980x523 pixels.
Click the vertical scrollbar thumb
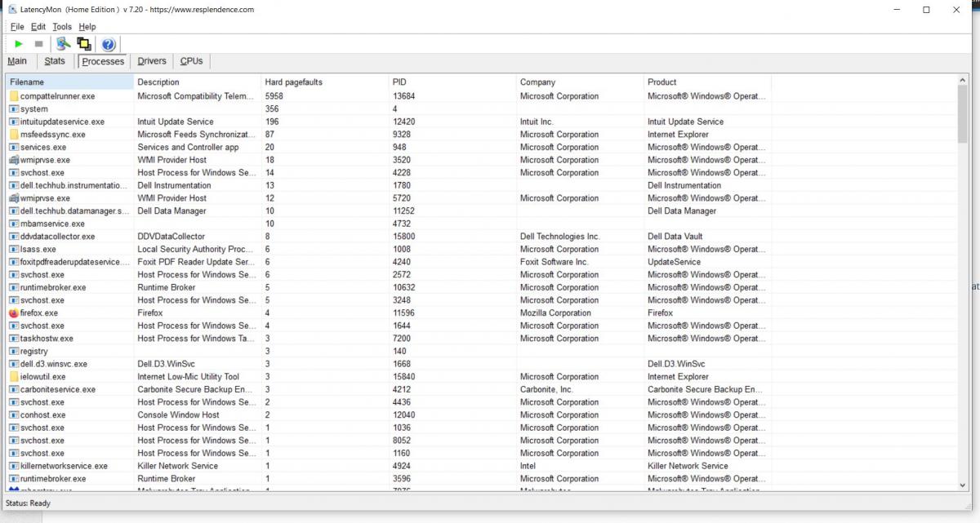963,114
